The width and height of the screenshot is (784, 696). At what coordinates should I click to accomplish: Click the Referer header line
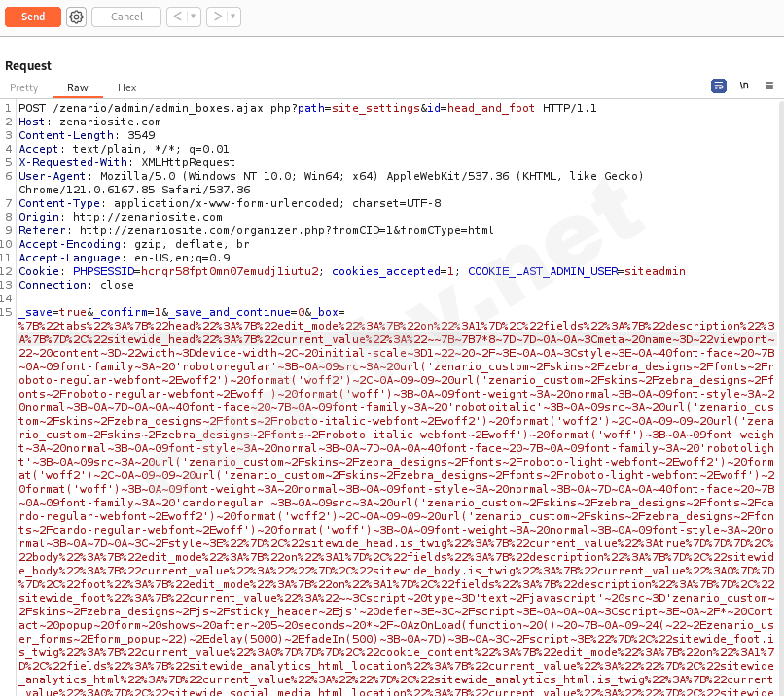(256, 230)
